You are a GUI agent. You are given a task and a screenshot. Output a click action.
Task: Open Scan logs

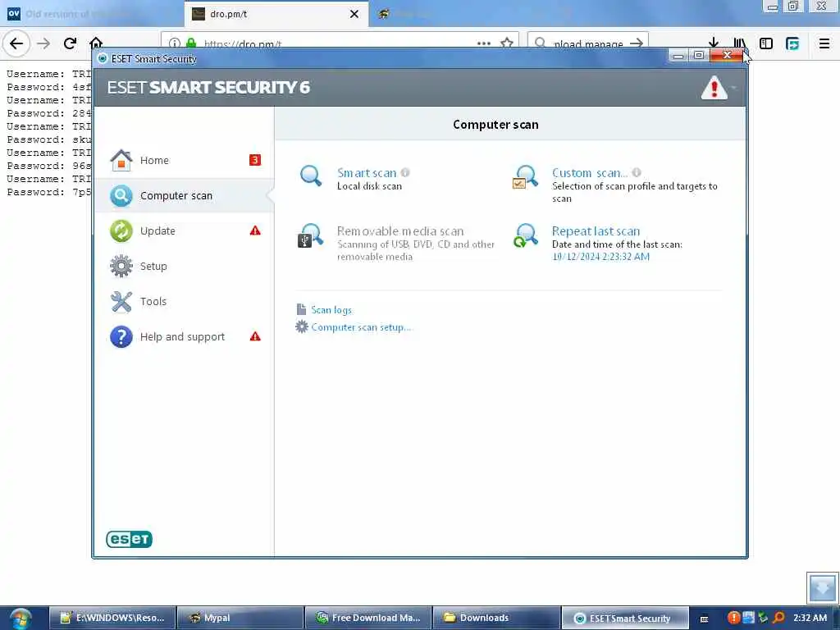(331, 310)
